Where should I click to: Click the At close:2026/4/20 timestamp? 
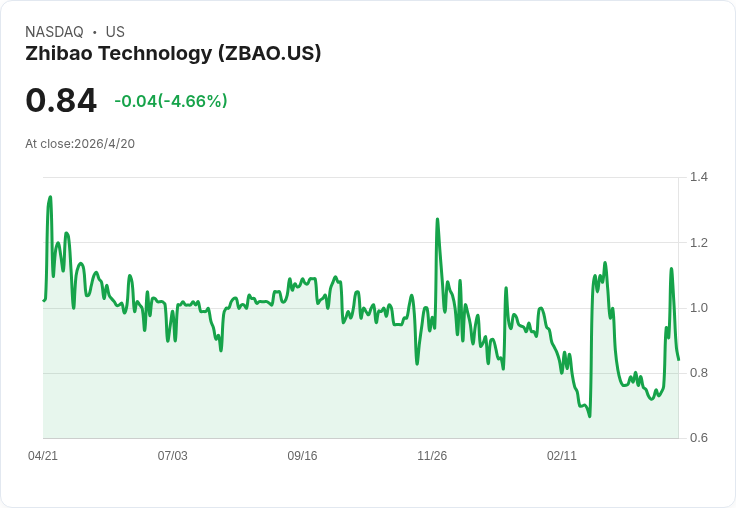[80, 144]
